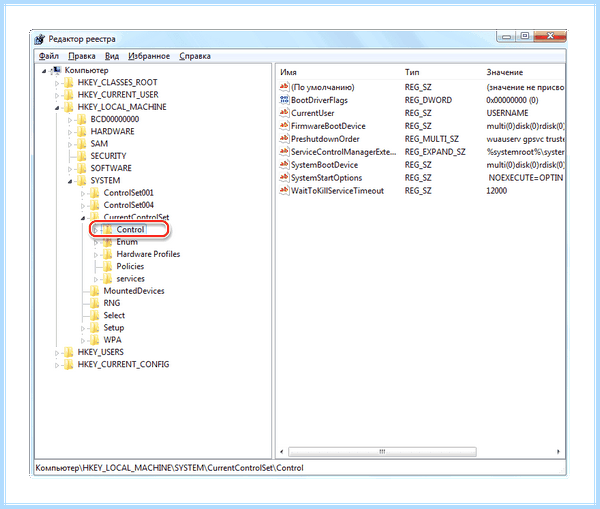Viewport: 600px width, 509px height.
Task: Collapse the SYSTEM key
Action: (70, 181)
